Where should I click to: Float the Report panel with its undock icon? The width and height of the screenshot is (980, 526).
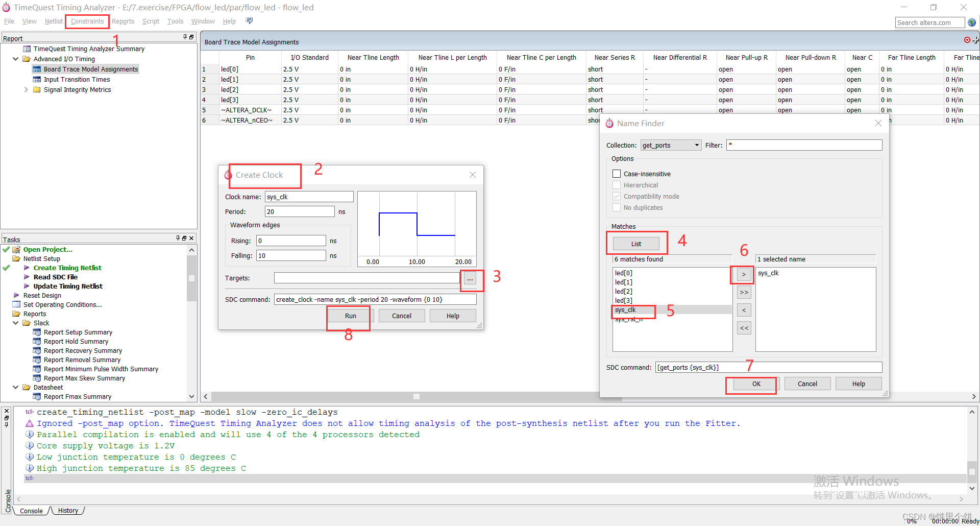tap(191, 37)
